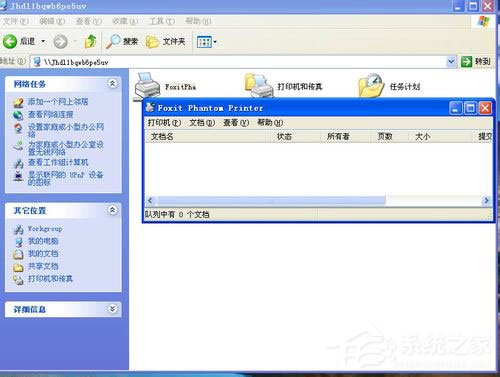The width and height of the screenshot is (500, 377).
Task: Click the Foxit Phantom Printer title icon
Action: coord(151,108)
